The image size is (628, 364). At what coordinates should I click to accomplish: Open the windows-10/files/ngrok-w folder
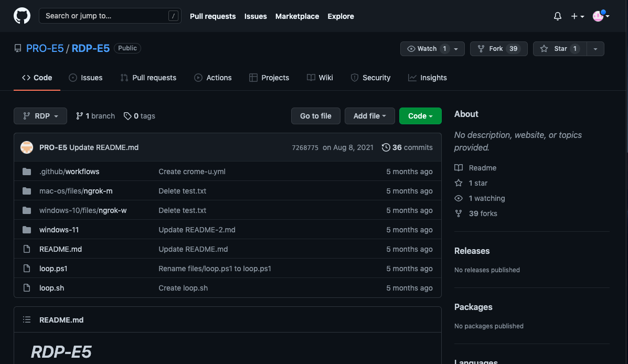click(x=83, y=210)
